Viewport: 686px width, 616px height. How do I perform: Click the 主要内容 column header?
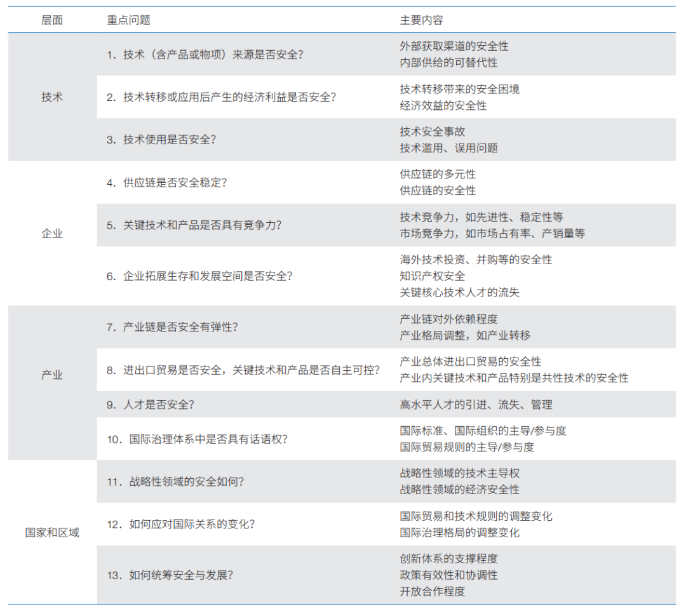tap(421, 20)
